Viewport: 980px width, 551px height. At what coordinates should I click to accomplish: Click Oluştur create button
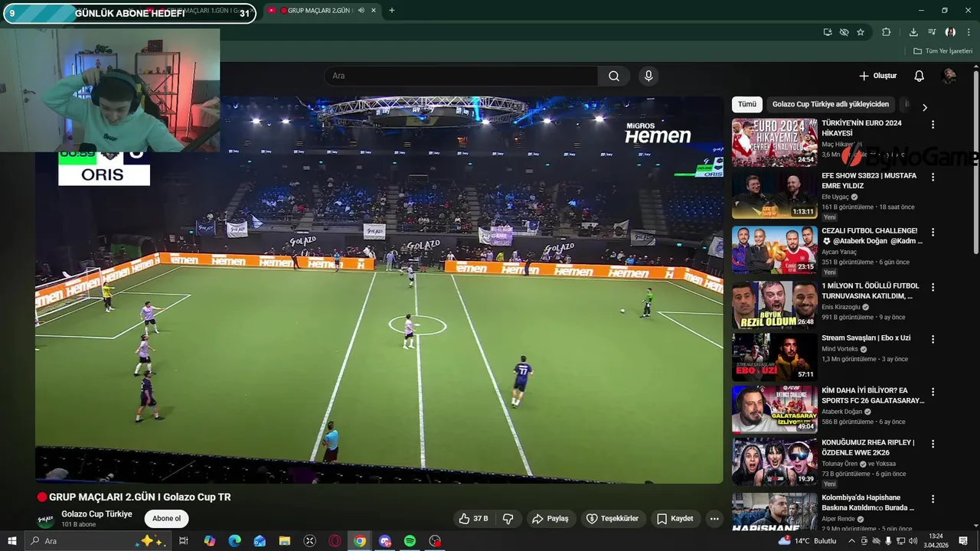(x=877, y=76)
